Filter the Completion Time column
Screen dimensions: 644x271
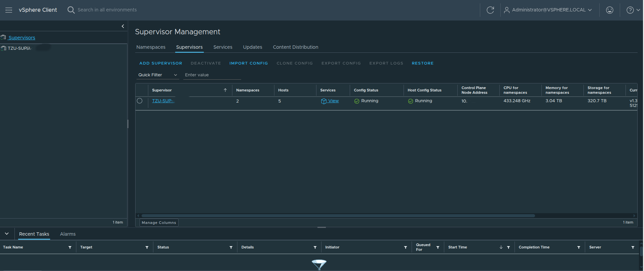click(579, 247)
